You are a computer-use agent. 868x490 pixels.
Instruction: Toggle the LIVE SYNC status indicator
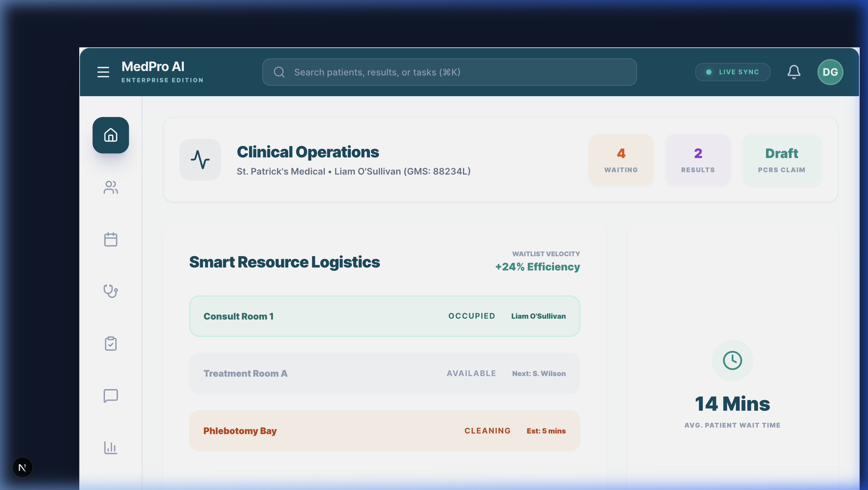pyautogui.click(x=733, y=72)
